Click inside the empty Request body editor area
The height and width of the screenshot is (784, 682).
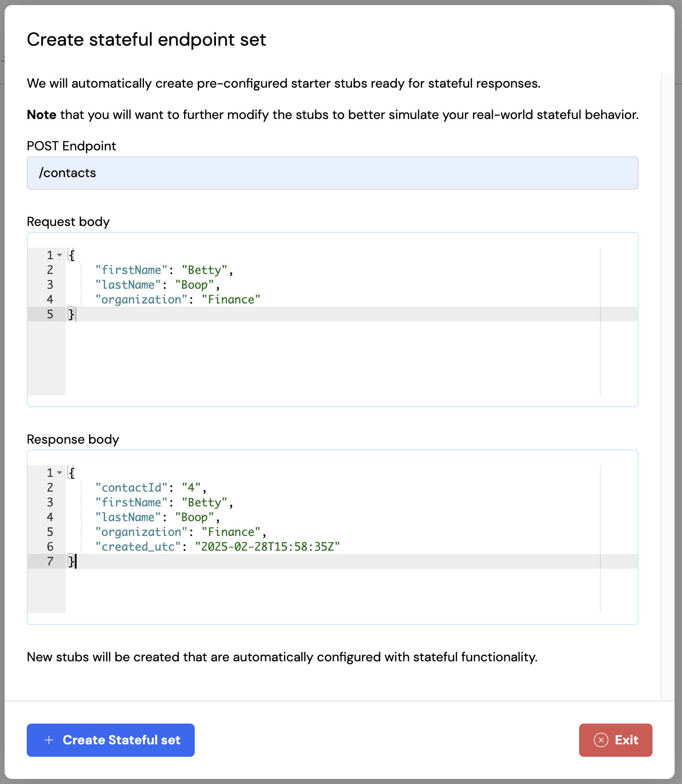tap(323, 360)
